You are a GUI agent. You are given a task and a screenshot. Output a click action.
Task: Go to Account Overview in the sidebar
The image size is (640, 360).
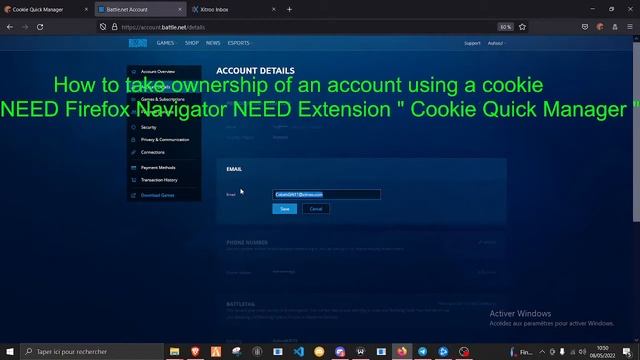pos(158,71)
